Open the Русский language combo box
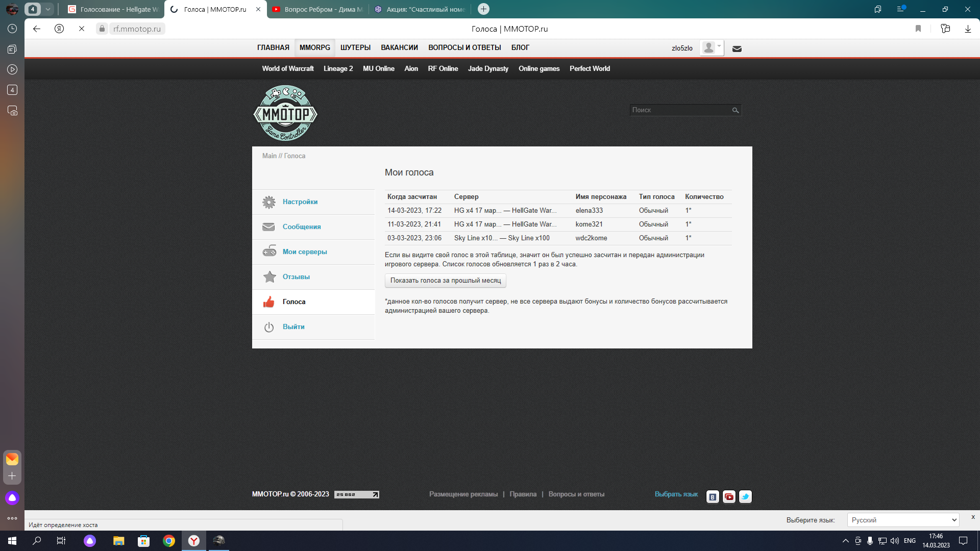 point(903,520)
